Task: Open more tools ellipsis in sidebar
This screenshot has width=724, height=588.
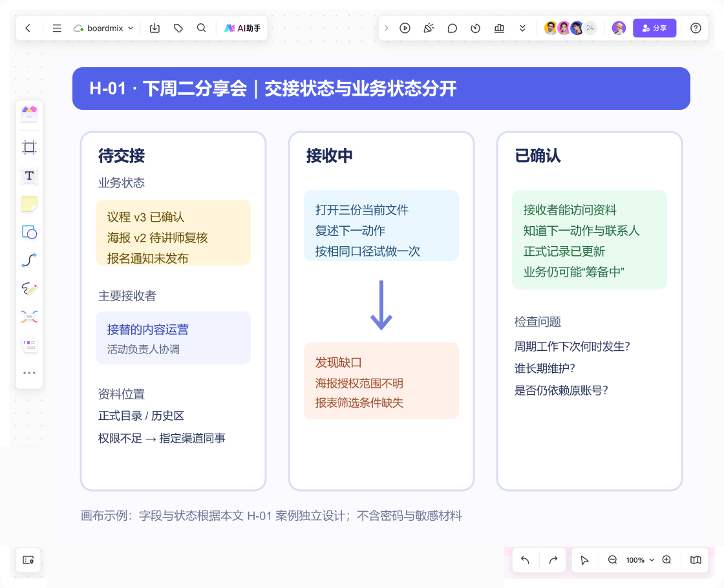Action: 29,373
